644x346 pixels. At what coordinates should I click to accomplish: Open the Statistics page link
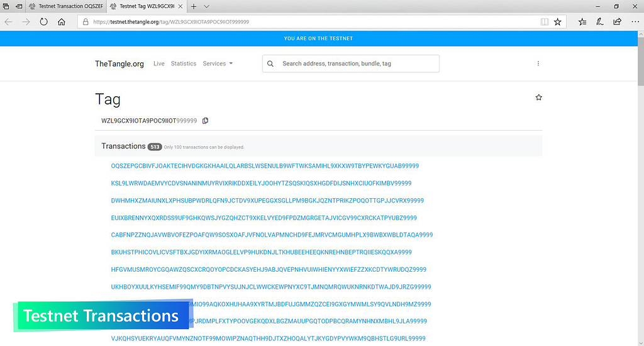coord(184,64)
